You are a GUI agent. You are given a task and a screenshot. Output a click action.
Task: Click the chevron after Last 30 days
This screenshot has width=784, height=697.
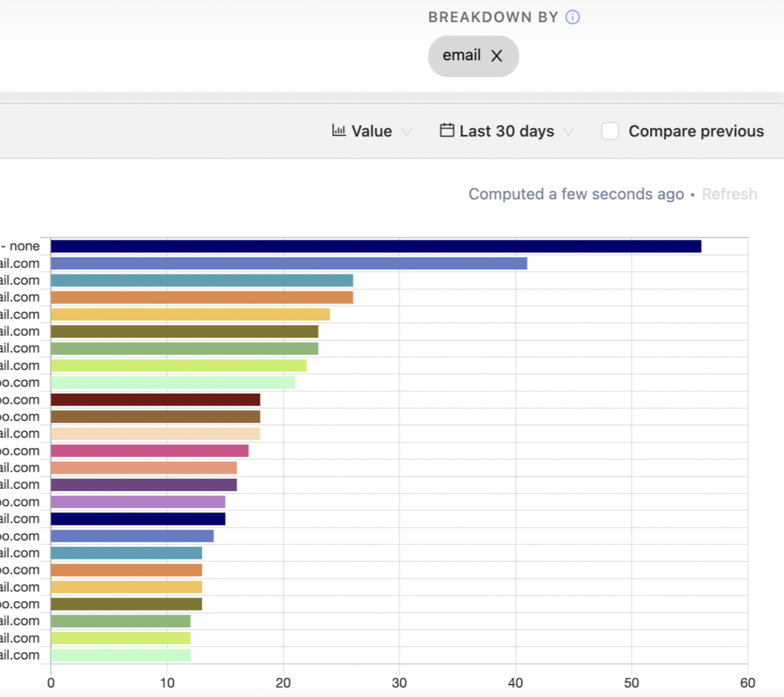[x=568, y=132]
